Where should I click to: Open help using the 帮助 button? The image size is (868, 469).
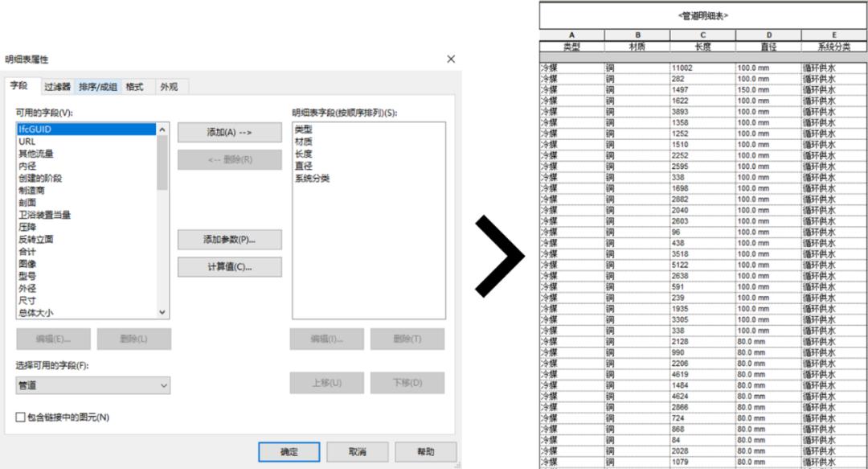click(x=425, y=451)
